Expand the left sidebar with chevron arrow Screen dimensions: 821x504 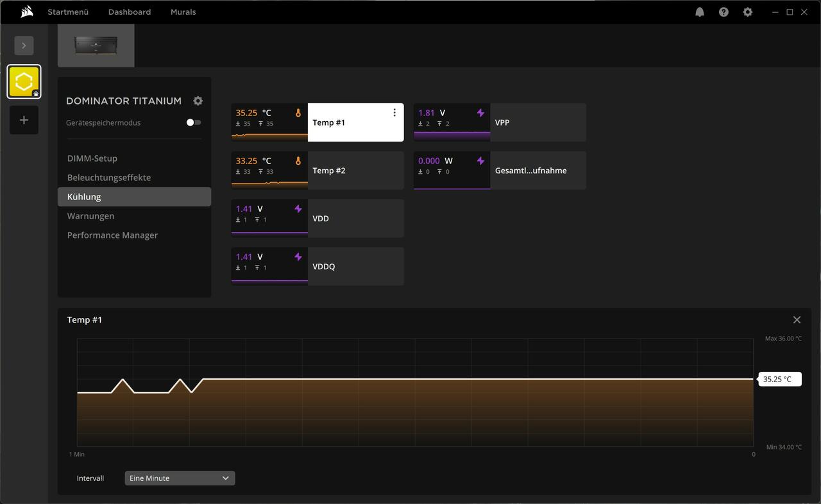pyautogui.click(x=24, y=46)
